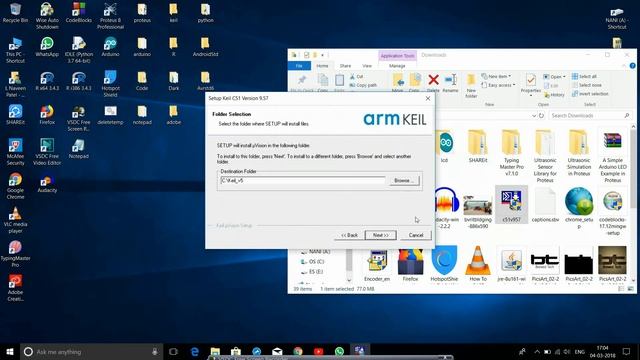Screen dimensions: 640x360
Task: Open Adobe Creative desktop icon
Action: [x=15, y=288]
